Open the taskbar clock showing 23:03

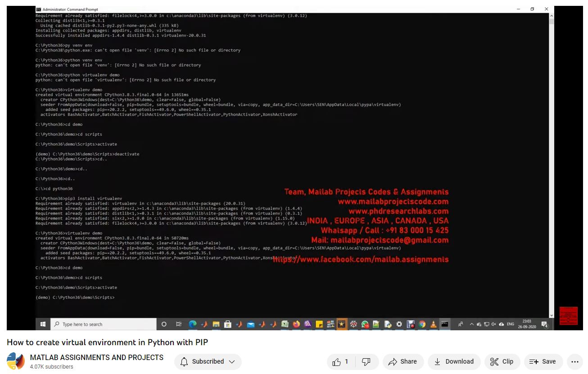click(x=526, y=324)
